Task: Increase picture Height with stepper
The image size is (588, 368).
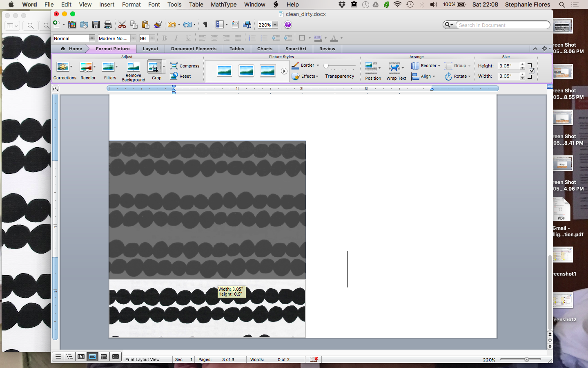Action: tap(522, 64)
